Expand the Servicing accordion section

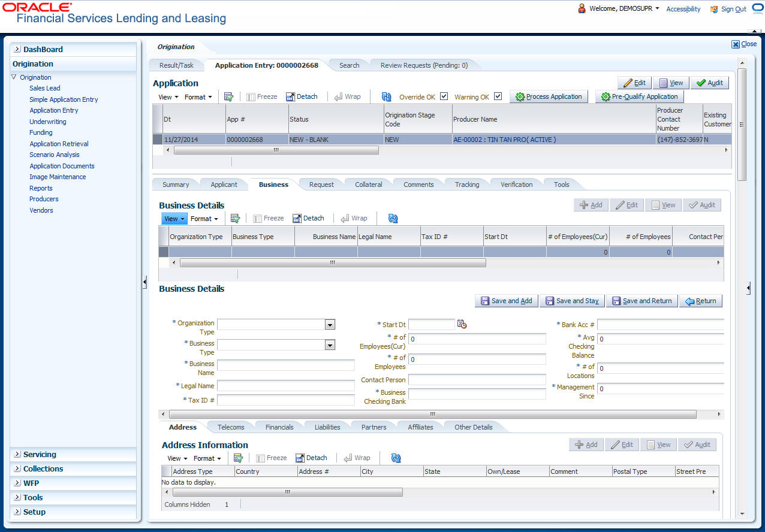73,454
